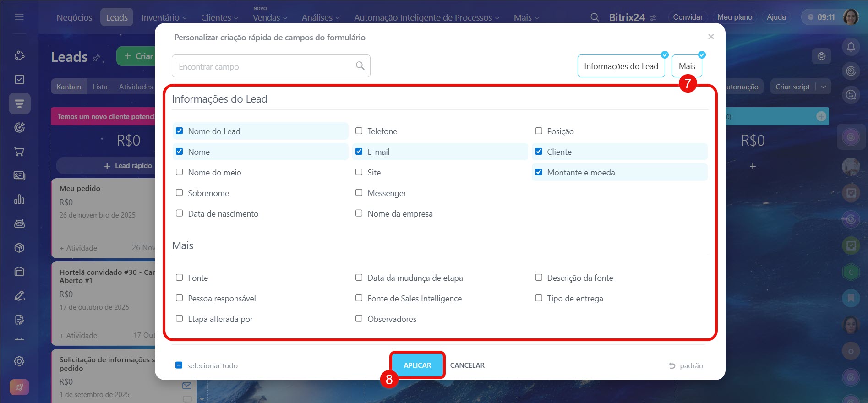Click the tasks checkmark sidebar icon
The height and width of the screenshot is (403, 868).
click(x=19, y=80)
